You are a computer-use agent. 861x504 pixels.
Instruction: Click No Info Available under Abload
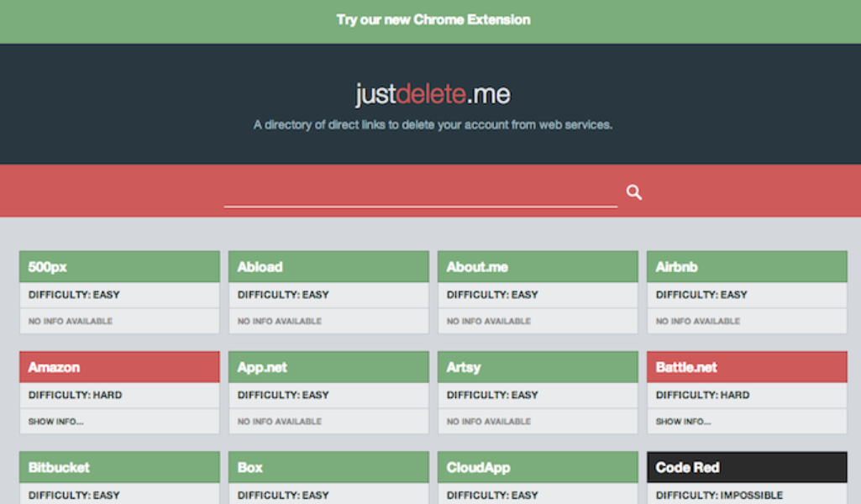(x=280, y=321)
